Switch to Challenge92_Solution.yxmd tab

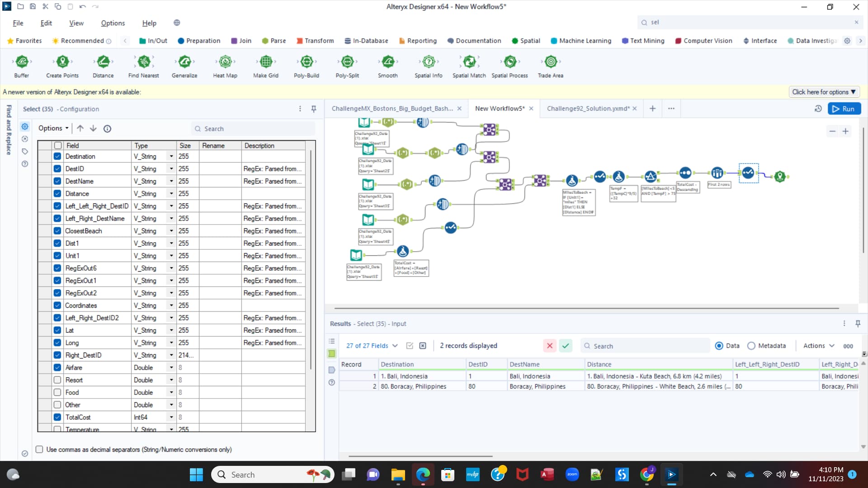pos(588,108)
